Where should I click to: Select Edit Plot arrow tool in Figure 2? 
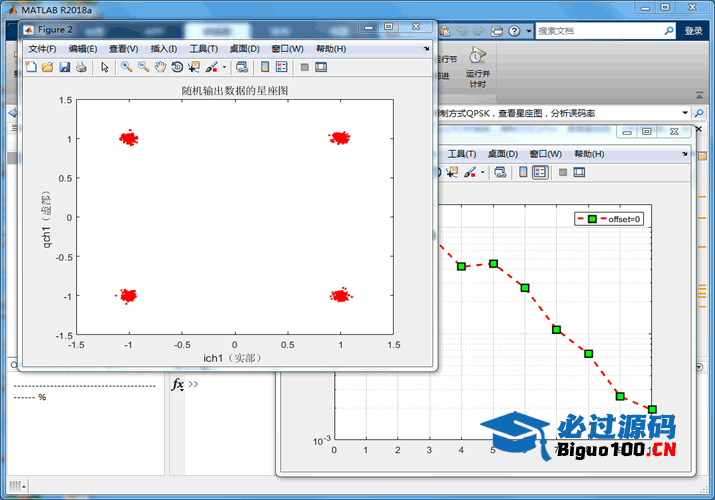click(x=105, y=67)
